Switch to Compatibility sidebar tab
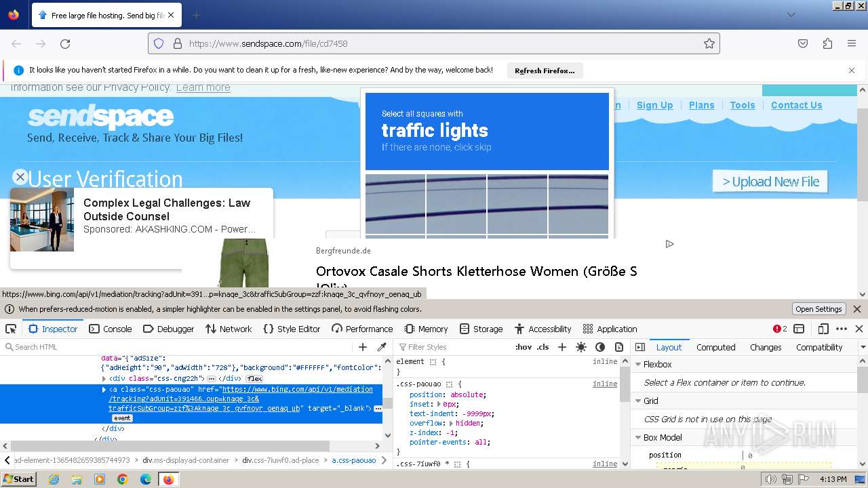 click(819, 347)
